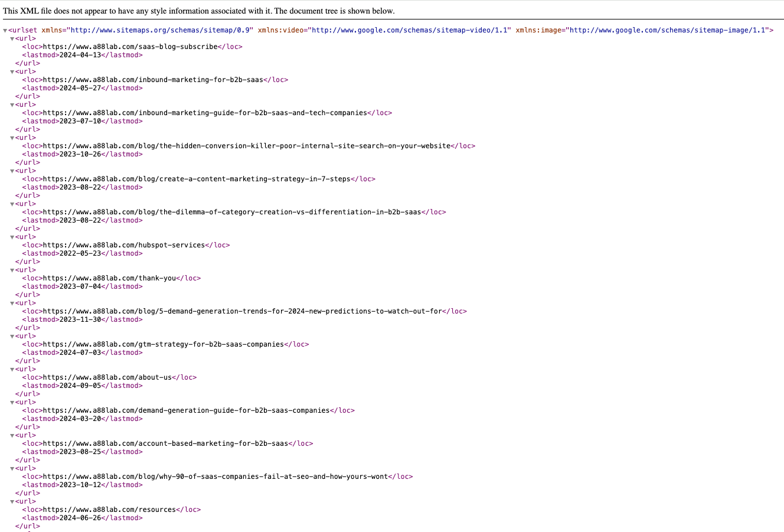Image resolution: width=784 pixels, height=532 pixels.
Task: Collapse url node for hidden-conversion-killer blog post
Action: click(12, 138)
